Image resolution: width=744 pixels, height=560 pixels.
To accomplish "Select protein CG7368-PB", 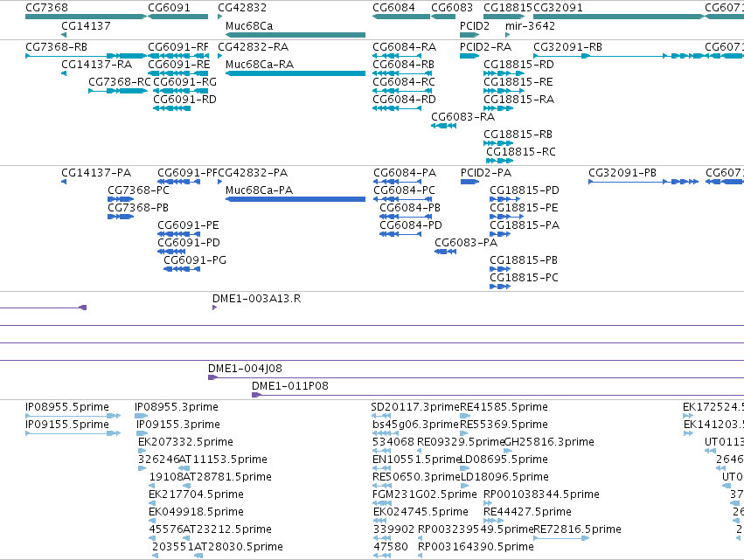I will (x=138, y=208).
